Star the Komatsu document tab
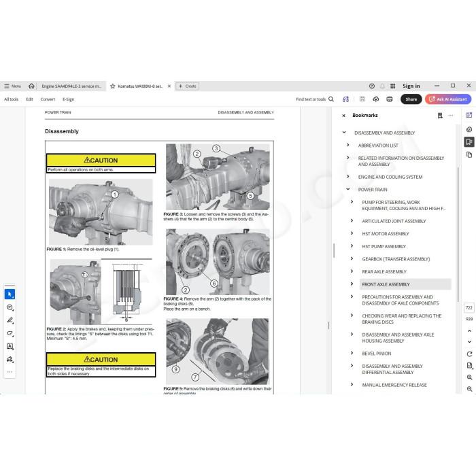476x476 pixels. pos(113,86)
